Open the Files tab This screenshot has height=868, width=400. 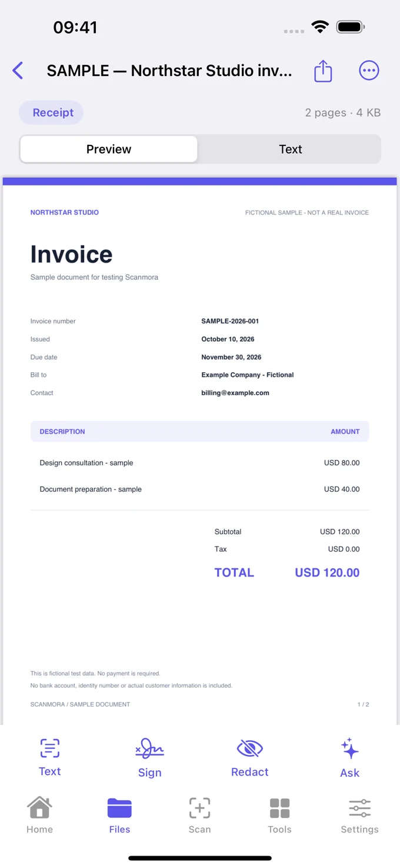[x=119, y=815]
